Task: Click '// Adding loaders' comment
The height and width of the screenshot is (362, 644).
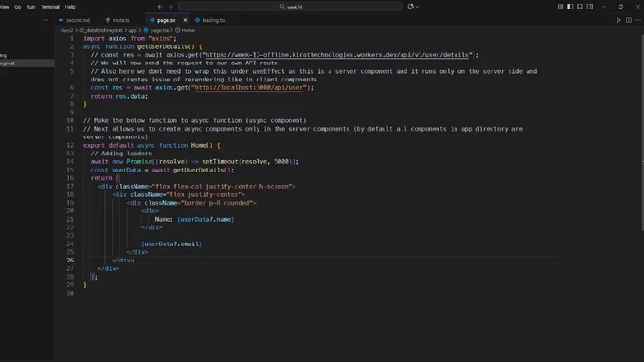Action: [121, 154]
